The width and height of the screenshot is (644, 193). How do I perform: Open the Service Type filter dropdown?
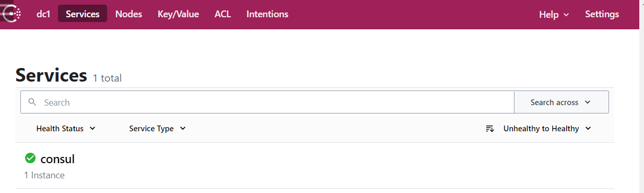(157, 128)
